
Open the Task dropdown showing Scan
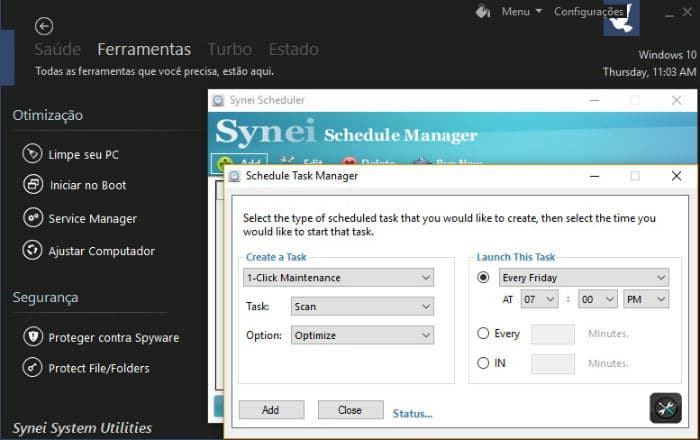pyautogui.click(x=362, y=307)
